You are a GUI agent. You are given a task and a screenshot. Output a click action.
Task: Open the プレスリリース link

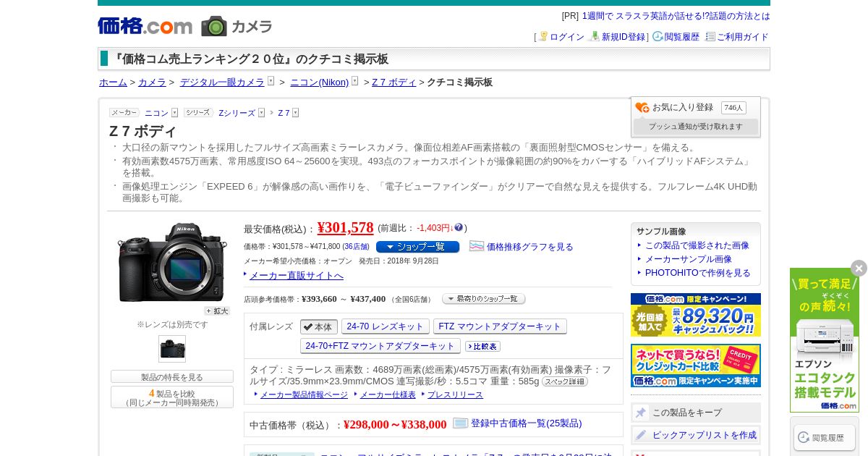pos(455,394)
